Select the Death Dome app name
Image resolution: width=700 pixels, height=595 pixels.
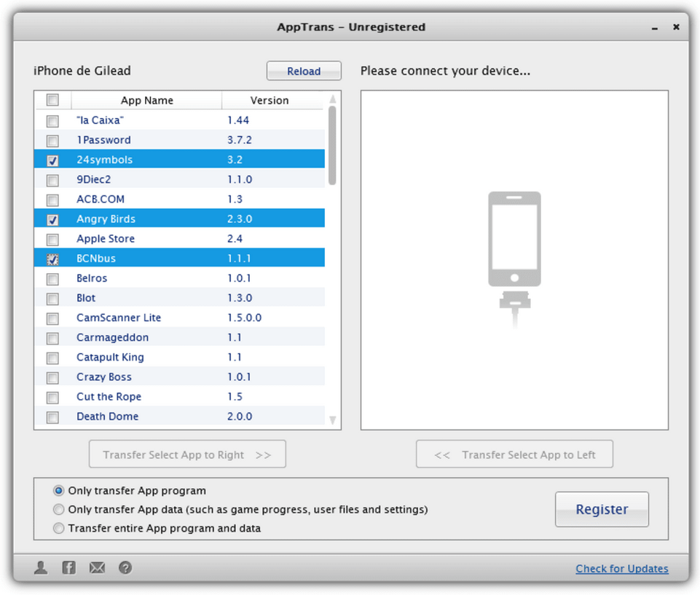108,416
